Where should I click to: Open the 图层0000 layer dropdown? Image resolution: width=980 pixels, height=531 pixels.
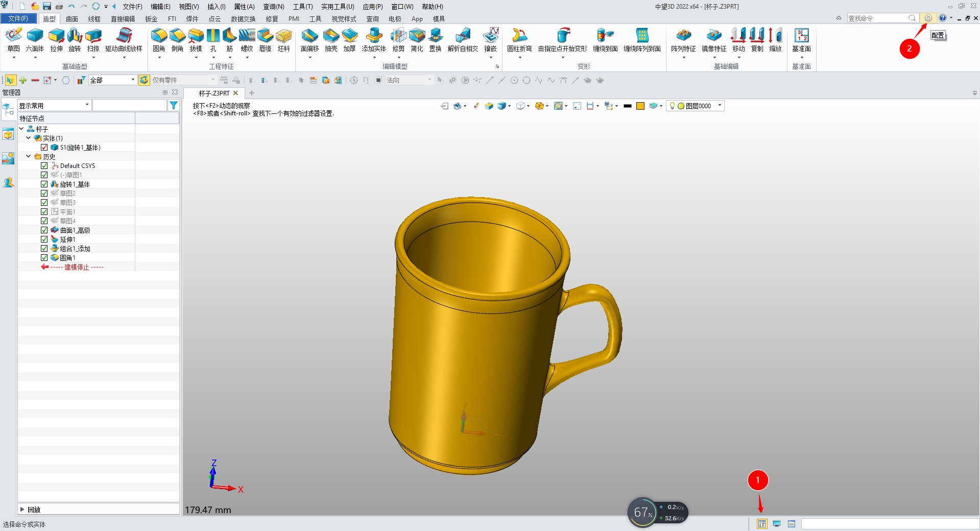click(x=720, y=106)
